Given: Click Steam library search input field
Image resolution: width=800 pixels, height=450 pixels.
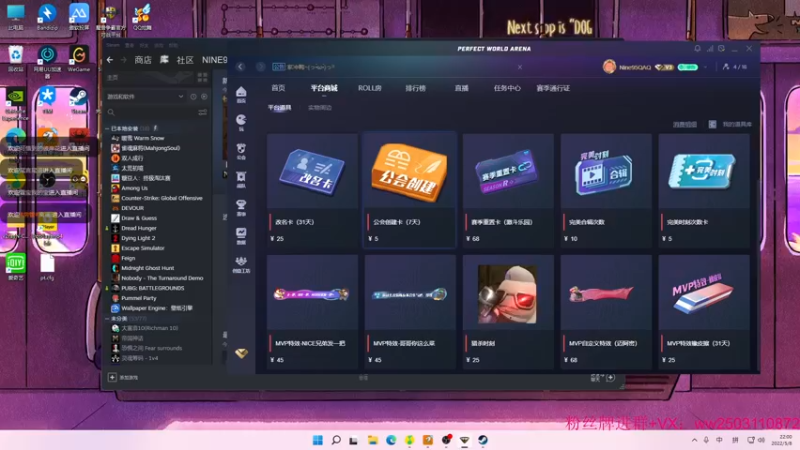Looking at the screenshot, I should point(156,112).
